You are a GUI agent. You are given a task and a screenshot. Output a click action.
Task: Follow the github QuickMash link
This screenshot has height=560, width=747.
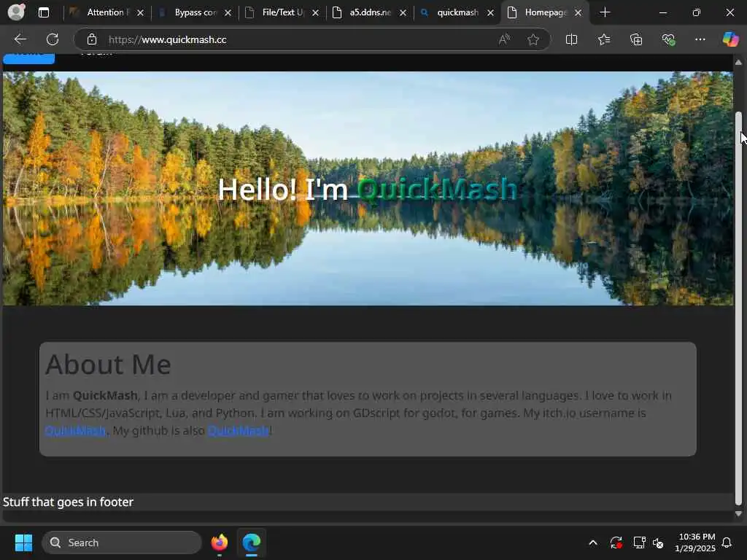239,430
